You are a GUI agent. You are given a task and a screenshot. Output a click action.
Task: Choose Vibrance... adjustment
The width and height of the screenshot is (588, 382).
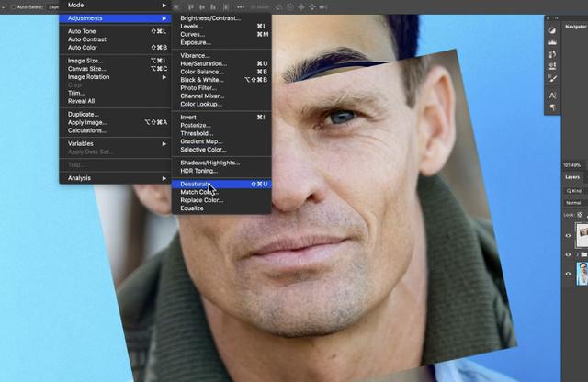221,55
